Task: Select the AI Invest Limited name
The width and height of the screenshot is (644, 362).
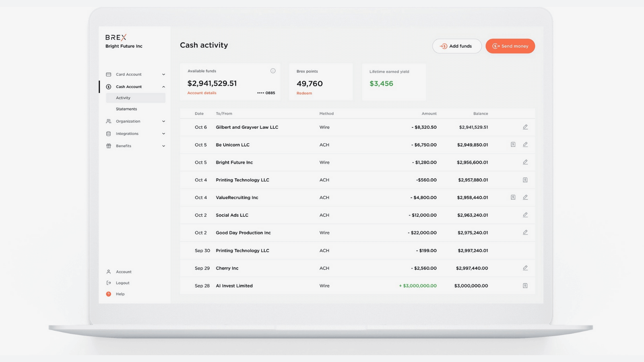Action: click(x=234, y=286)
